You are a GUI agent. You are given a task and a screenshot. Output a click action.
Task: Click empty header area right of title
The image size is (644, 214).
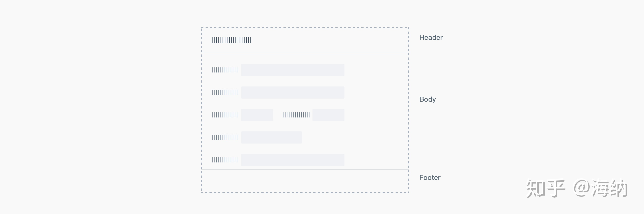330,40
